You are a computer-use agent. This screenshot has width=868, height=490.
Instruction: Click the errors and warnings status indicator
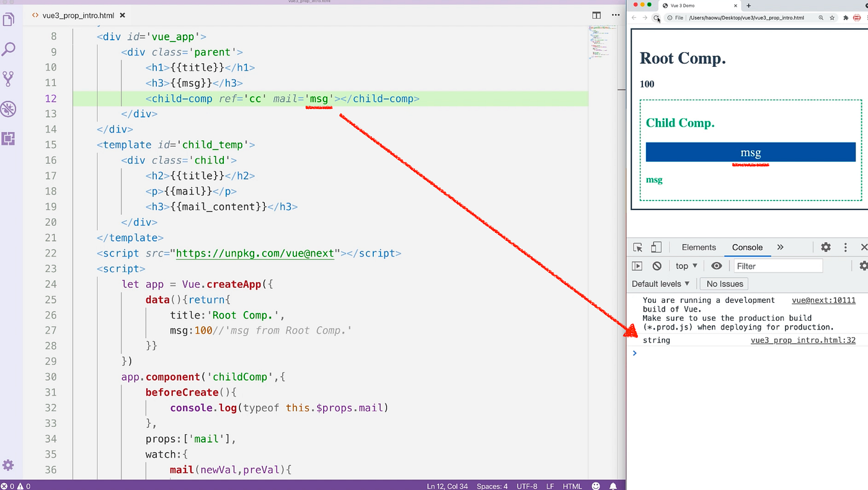[x=15, y=486]
